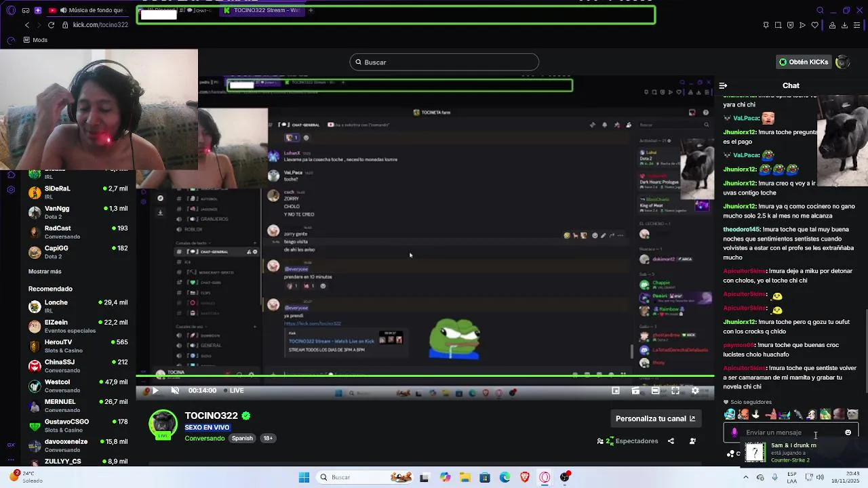The width and height of the screenshot is (868, 488).
Task: Select the Spanish language tag
Action: click(242, 438)
